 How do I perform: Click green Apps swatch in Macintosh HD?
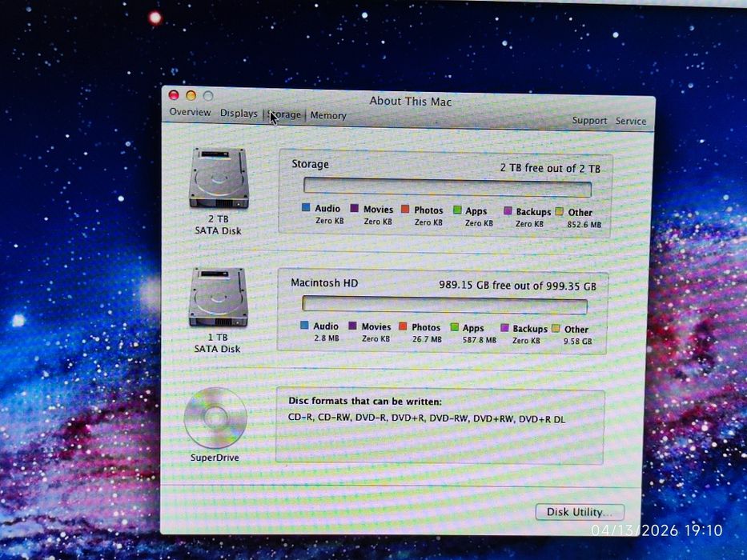pos(455,327)
